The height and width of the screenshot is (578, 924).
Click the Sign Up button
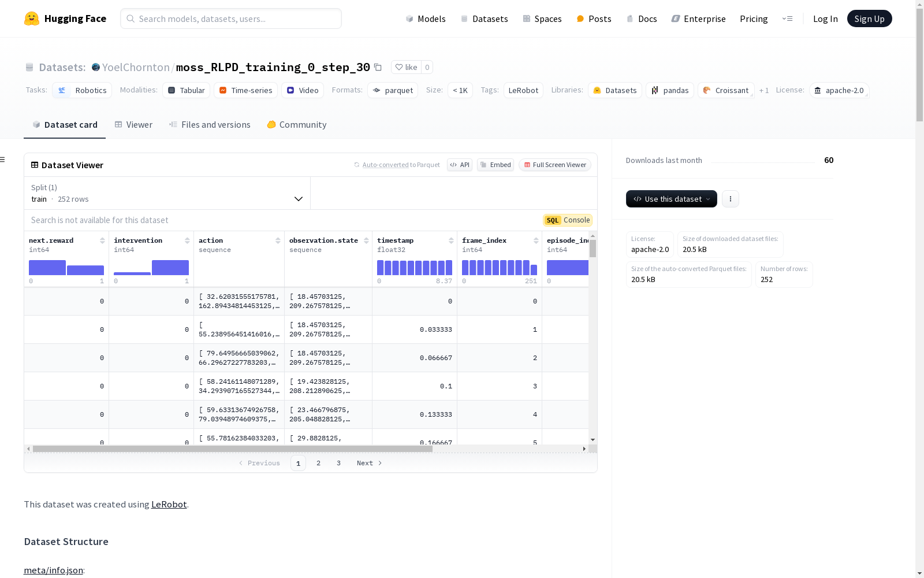coord(869,18)
